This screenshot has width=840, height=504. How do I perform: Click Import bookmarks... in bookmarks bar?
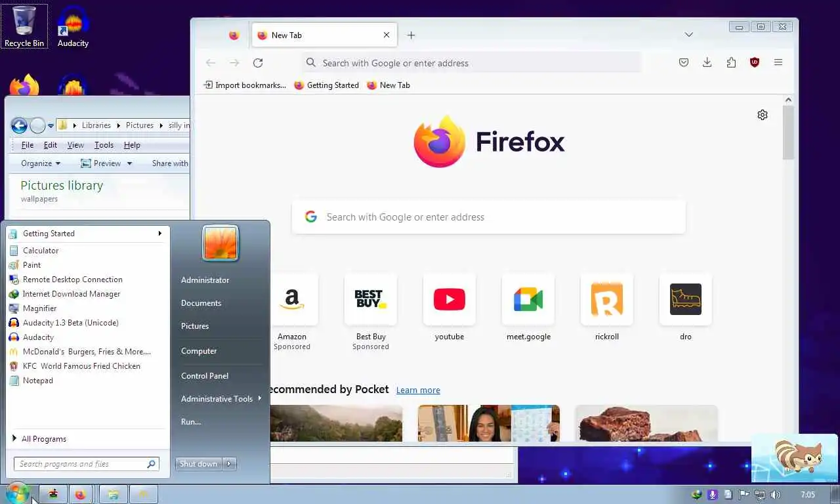(x=245, y=85)
